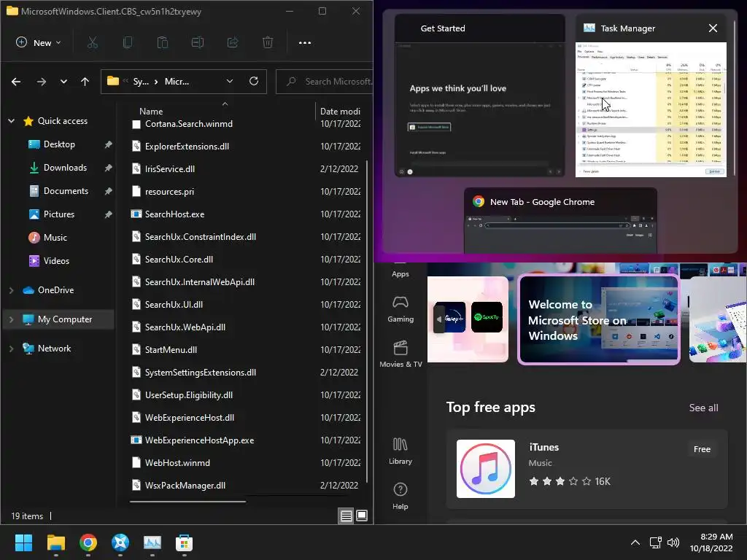Switch to large thumbnails view icon

coord(362,516)
